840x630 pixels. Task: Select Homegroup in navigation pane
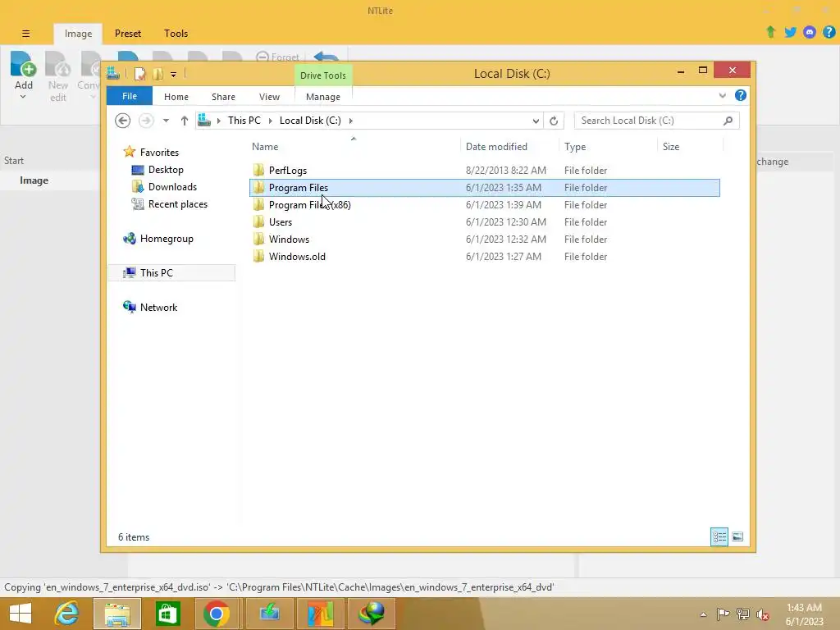click(x=167, y=239)
